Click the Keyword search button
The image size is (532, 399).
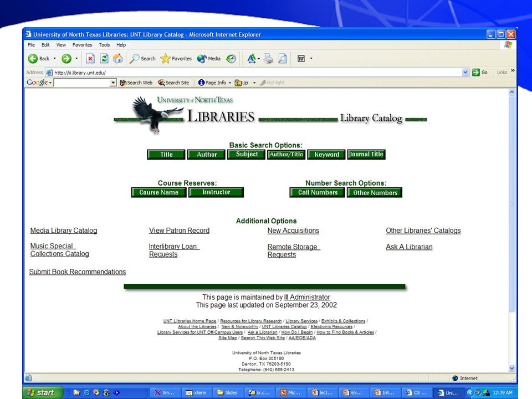326,155
